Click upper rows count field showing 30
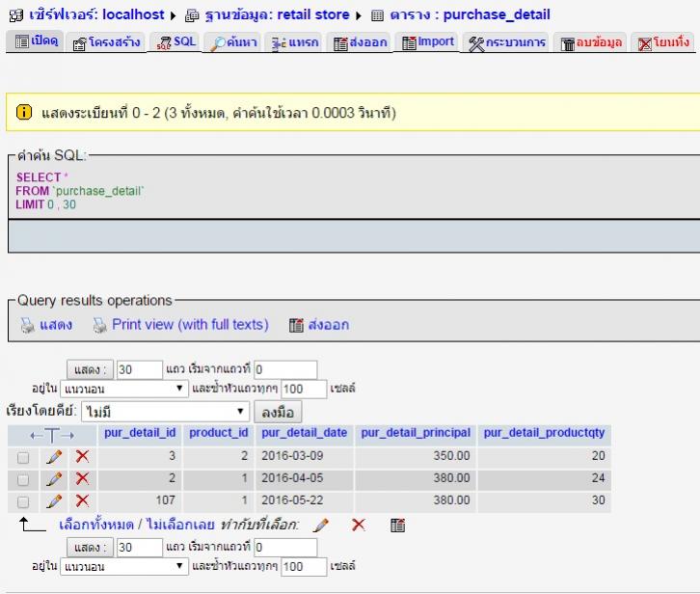The height and width of the screenshot is (594, 700). point(139,369)
